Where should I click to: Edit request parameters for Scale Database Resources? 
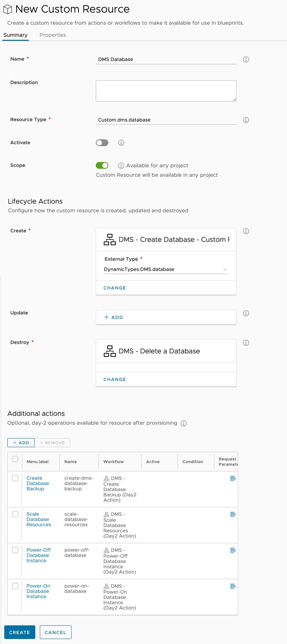pyautogui.click(x=233, y=515)
